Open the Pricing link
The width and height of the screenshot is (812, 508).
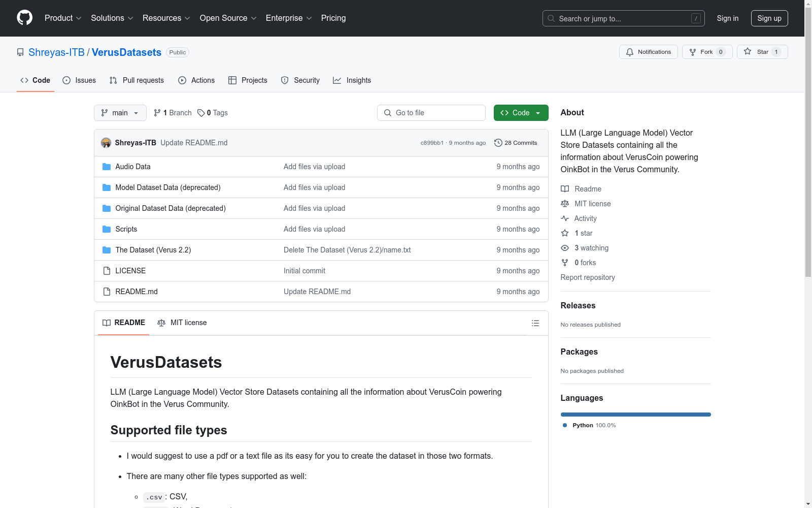click(333, 18)
